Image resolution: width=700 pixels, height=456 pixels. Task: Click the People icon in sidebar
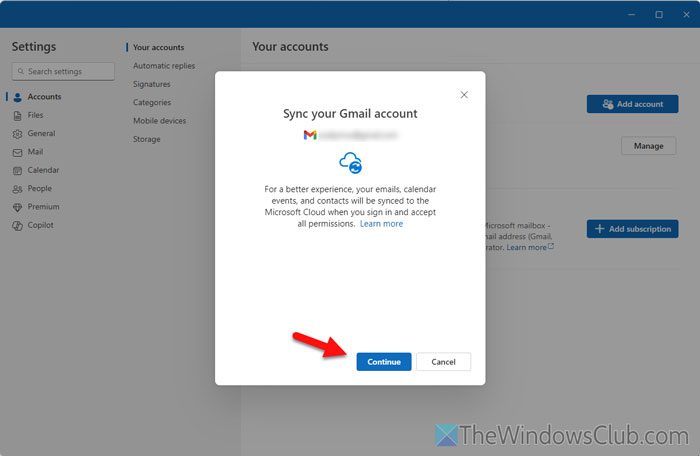point(17,189)
